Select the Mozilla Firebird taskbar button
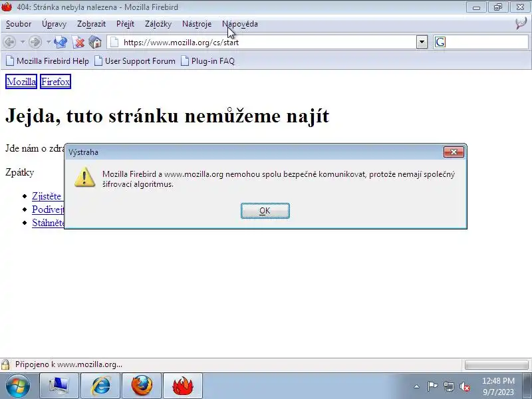The height and width of the screenshot is (399, 532). 183,386
